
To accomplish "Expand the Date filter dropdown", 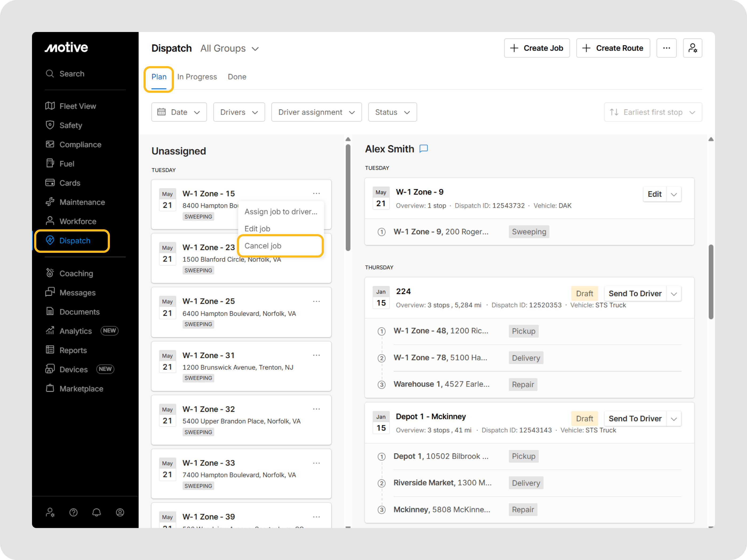I will pyautogui.click(x=179, y=112).
